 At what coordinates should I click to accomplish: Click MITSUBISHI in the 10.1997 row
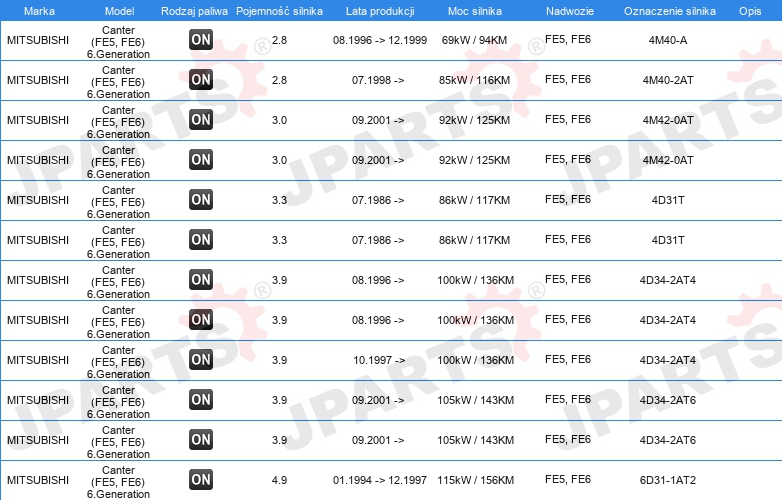(x=38, y=360)
